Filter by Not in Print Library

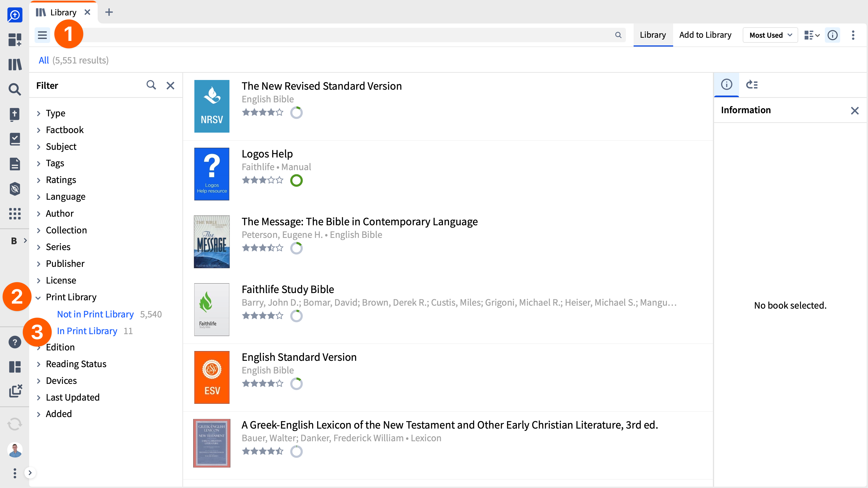pos(95,314)
